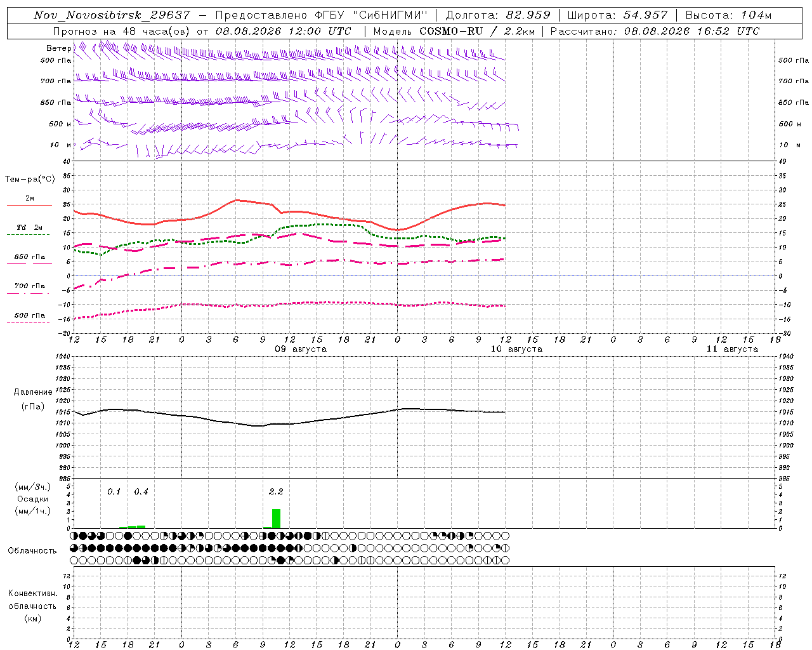
Task: Click the Td 2м legend entry
Action: tap(29, 227)
